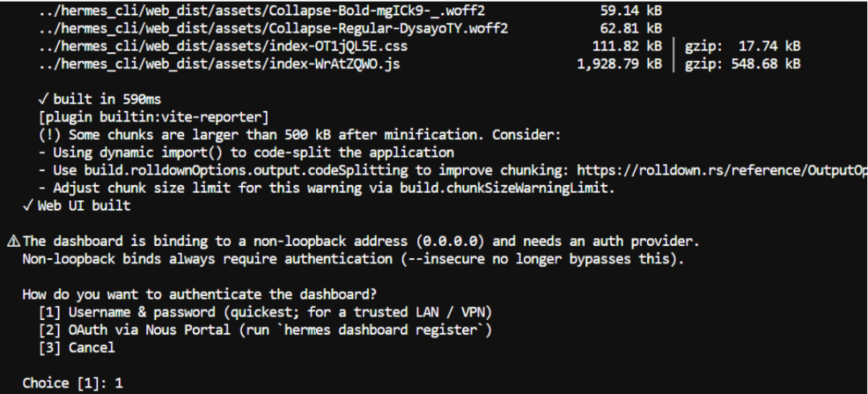Select option [2] OAuth via Nous Portal
The width and height of the screenshot is (868, 394).
coord(265,330)
